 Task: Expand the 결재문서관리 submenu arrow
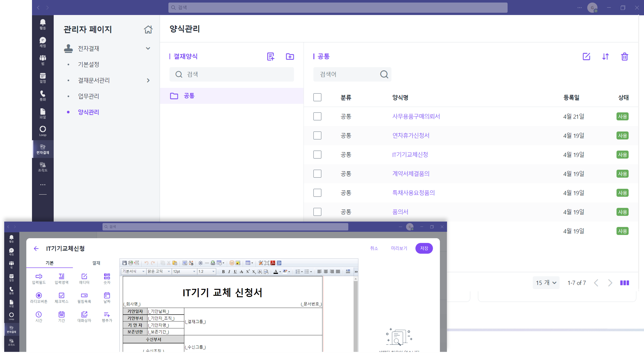[148, 81]
